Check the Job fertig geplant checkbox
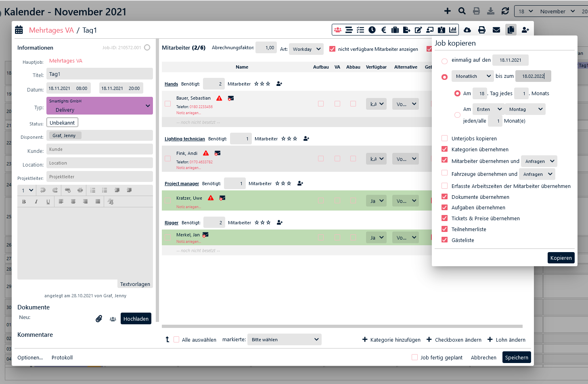 (414, 357)
